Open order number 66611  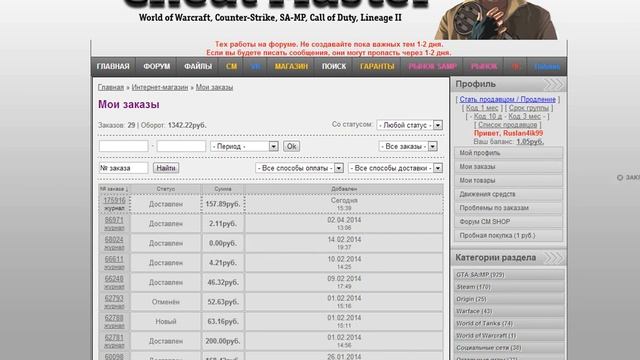[114, 259]
